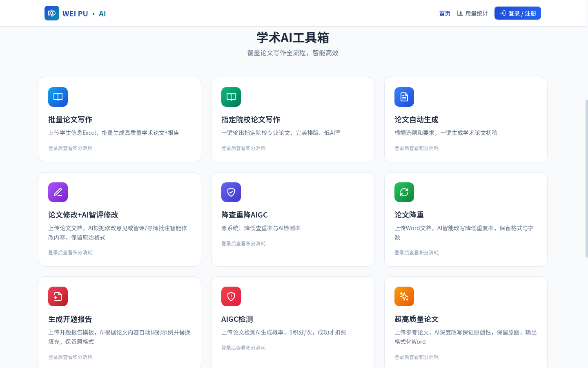Viewport: 588px width, 368px height.
Task: Click the purple pen icon for 论文修改+AI智评修改
Action: [x=58, y=192]
